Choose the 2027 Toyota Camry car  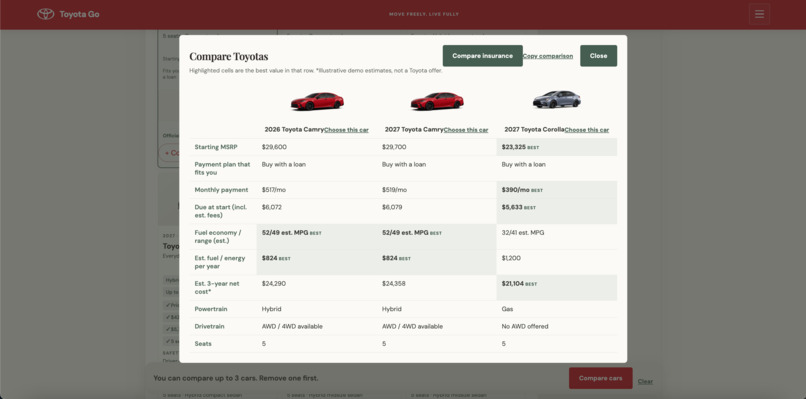point(466,130)
